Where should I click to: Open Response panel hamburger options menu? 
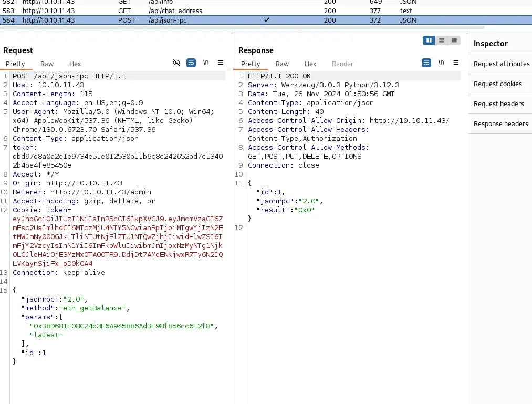[x=456, y=63]
